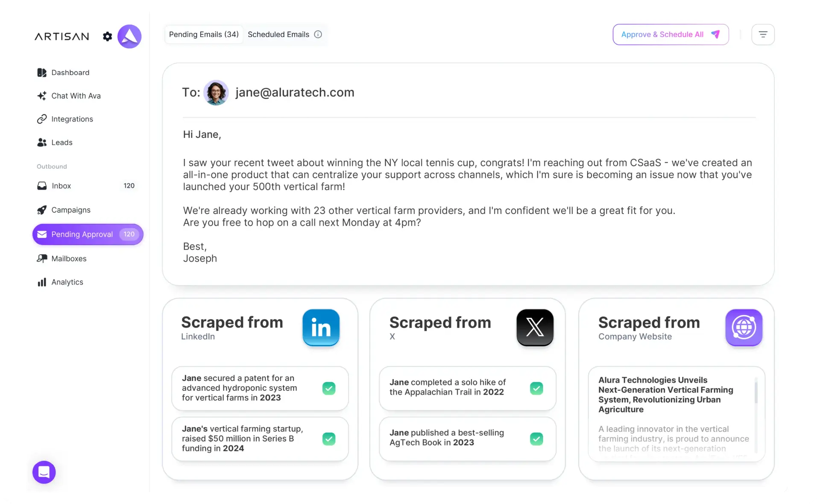Disable the Appalachian Trail hike fact

click(536, 388)
